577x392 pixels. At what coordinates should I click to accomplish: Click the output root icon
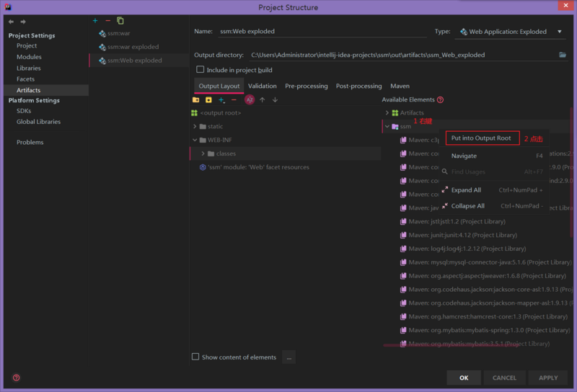pos(194,113)
